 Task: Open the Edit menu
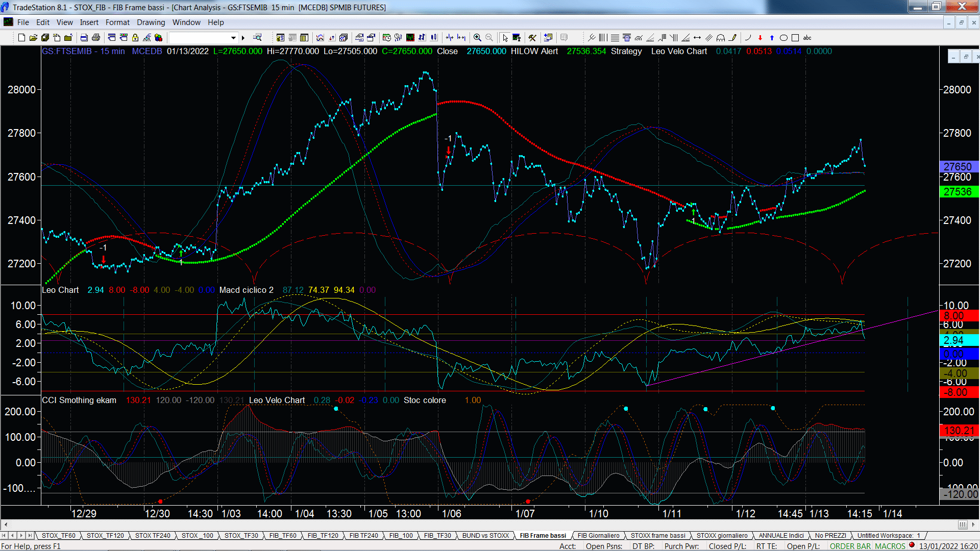point(43,22)
